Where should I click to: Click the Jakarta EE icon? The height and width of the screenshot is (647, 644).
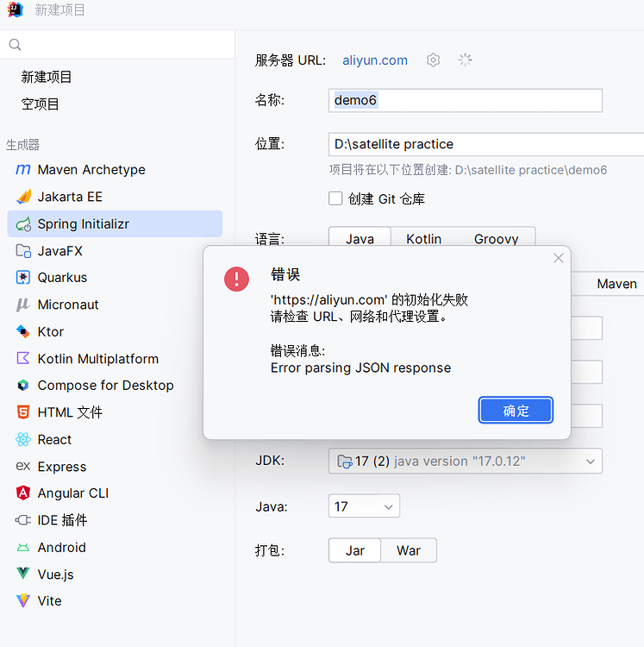pyautogui.click(x=23, y=197)
